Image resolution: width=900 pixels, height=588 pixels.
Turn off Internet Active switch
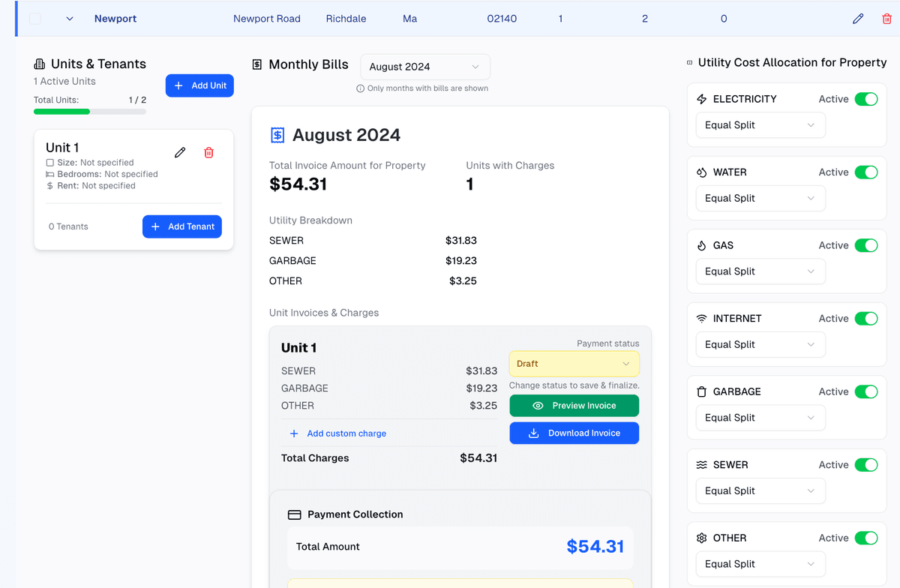click(866, 319)
